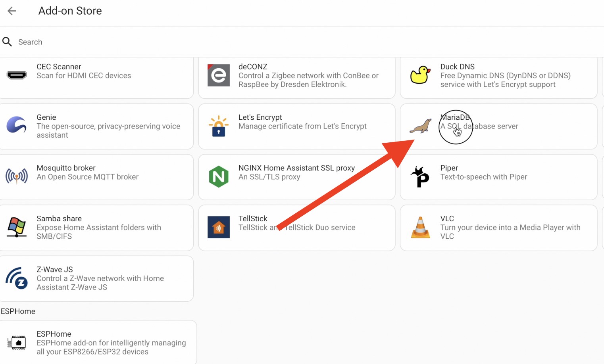
Task: Select the VLC add-on title
Action: coord(447,218)
